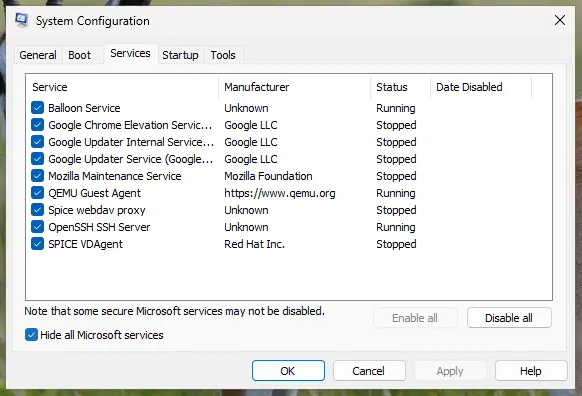Click the Cancel button
Viewport: 582px width, 396px height.
tap(369, 371)
